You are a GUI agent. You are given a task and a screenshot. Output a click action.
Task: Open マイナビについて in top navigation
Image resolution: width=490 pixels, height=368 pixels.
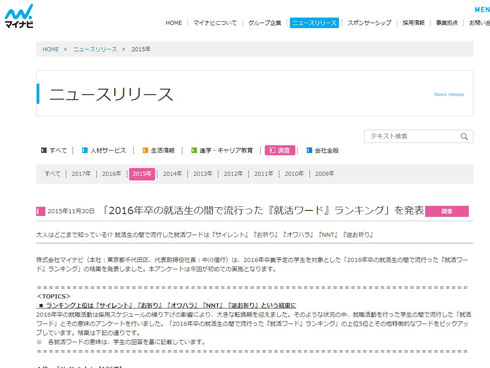tap(215, 23)
